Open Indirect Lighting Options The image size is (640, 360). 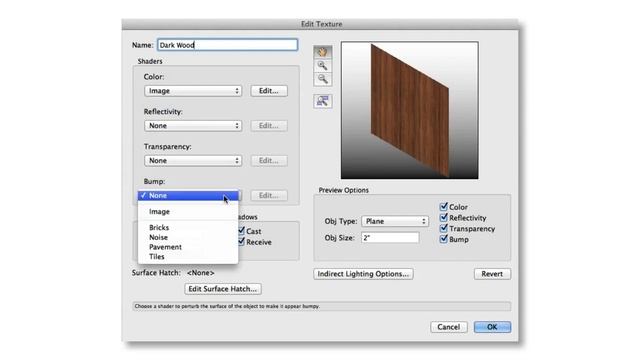click(x=363, y=274)
